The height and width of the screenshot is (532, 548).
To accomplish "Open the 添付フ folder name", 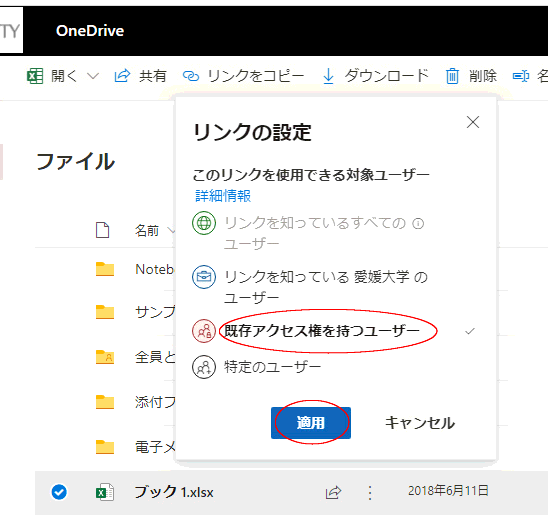I will coord(155,402).
